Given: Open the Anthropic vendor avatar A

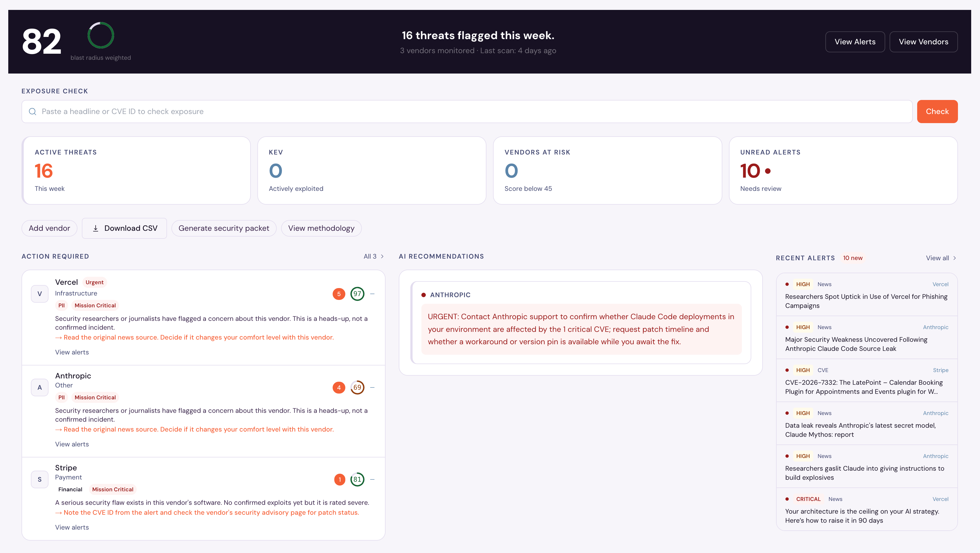Looking at the screenshot, I should (40, 387).
